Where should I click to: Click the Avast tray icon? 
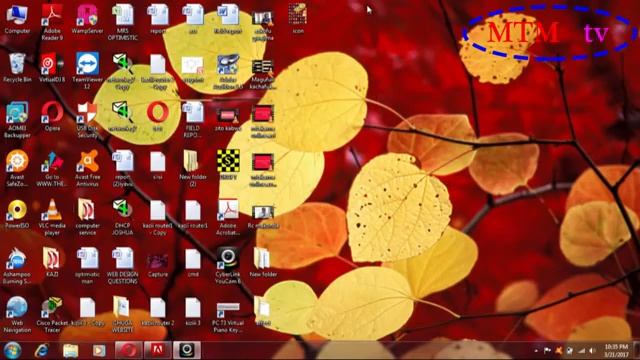click(558, 351)
